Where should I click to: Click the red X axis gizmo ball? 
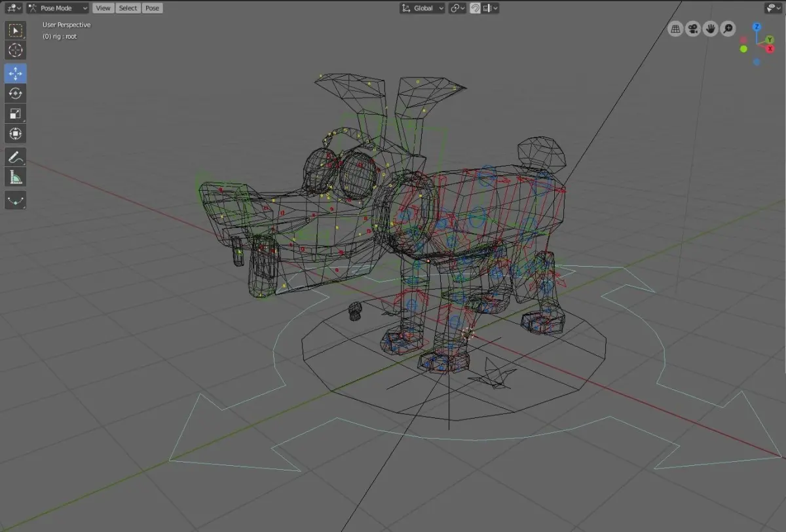[x=770, y=48]
